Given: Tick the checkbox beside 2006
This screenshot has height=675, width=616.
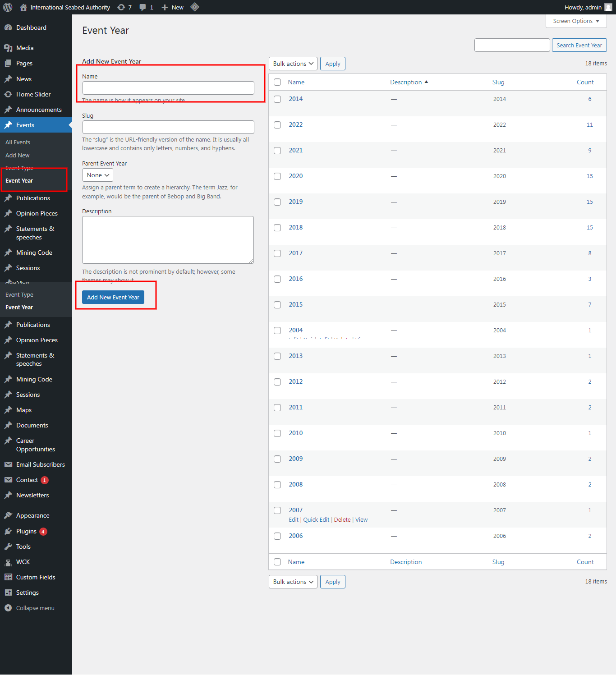Looking at the screenshot, I should point(277,536).
